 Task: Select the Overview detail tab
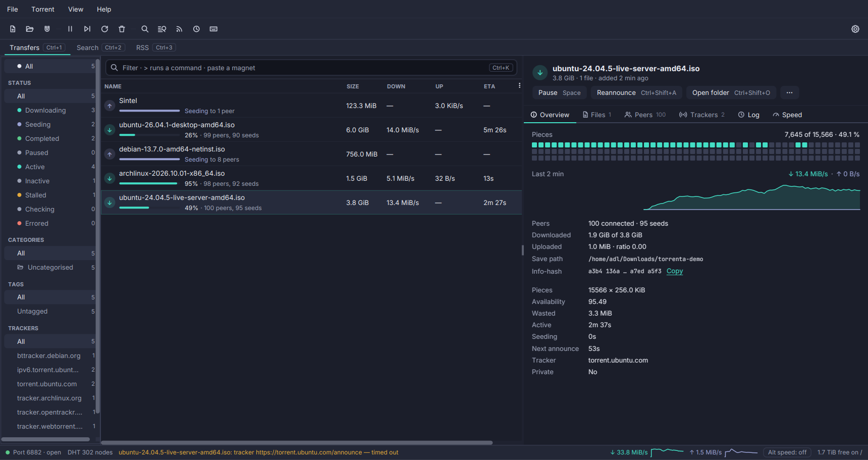(x=550, y=115)
